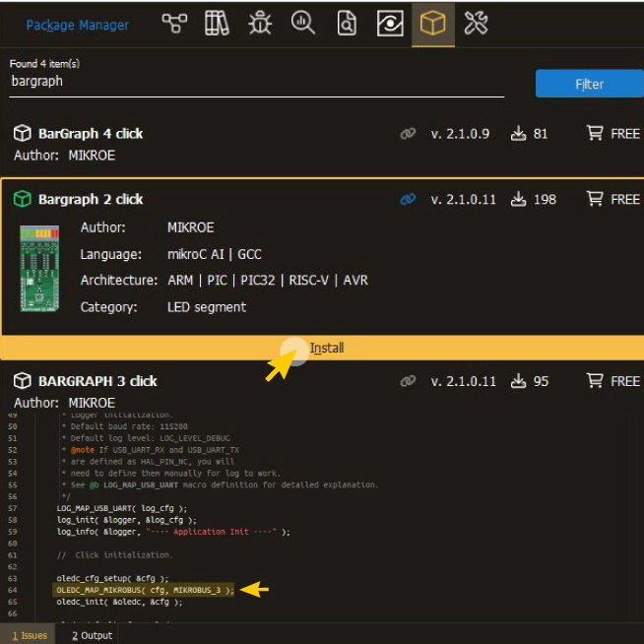Switch to the Output tab
The width and height of the screenshot is (644, 644).
[x=92, y=635]
